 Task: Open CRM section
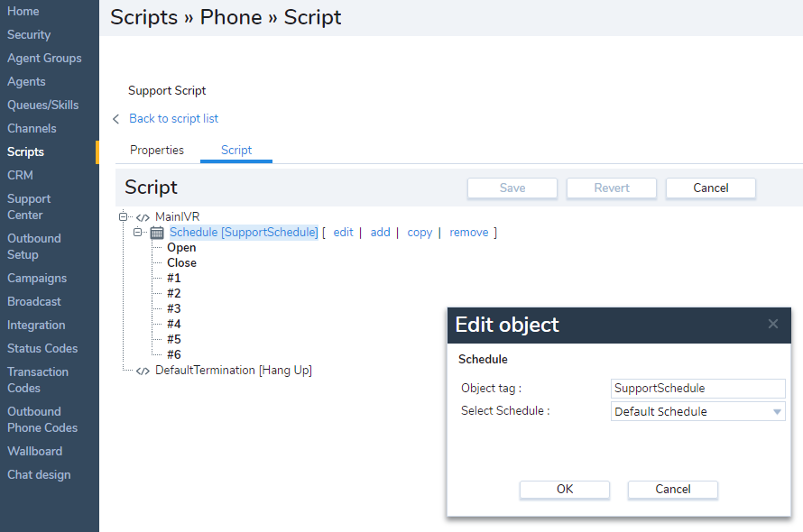coord(20,175)
